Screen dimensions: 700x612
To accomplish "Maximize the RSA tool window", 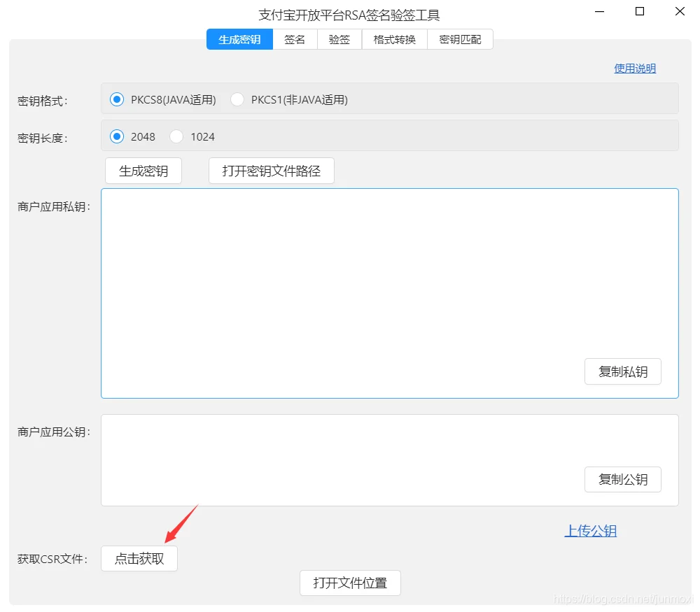I will pyautogui.click(x=640, y=12).
